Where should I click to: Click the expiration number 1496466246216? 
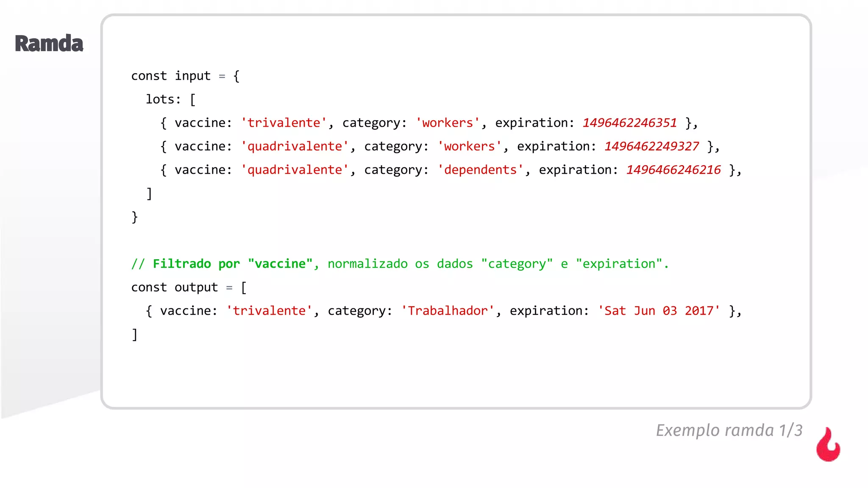click(x=673, y=170)
